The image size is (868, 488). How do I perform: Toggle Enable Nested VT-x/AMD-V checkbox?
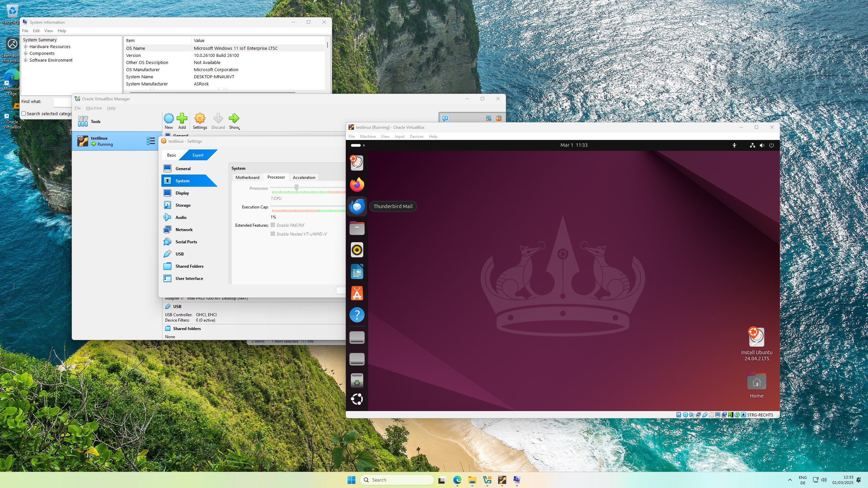point(273,234)
